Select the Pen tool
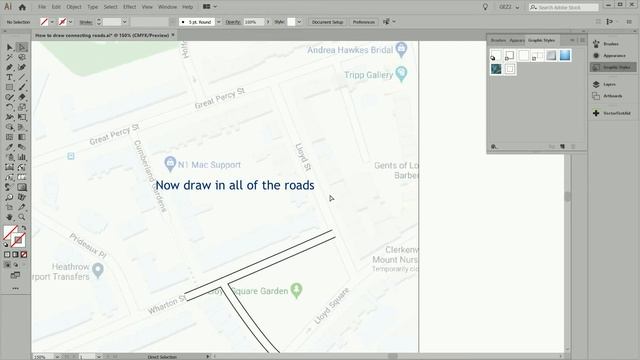 coord(9,67)
